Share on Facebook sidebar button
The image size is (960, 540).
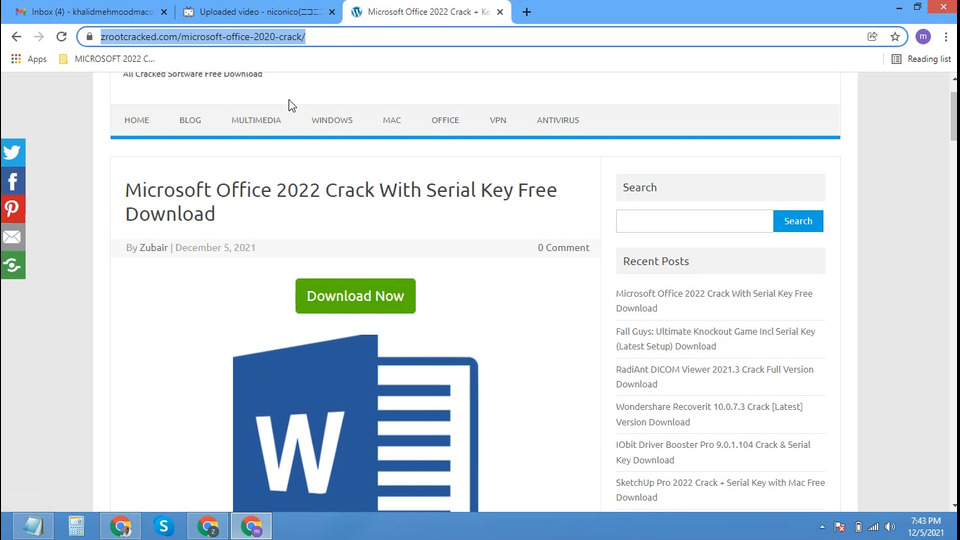12,181
